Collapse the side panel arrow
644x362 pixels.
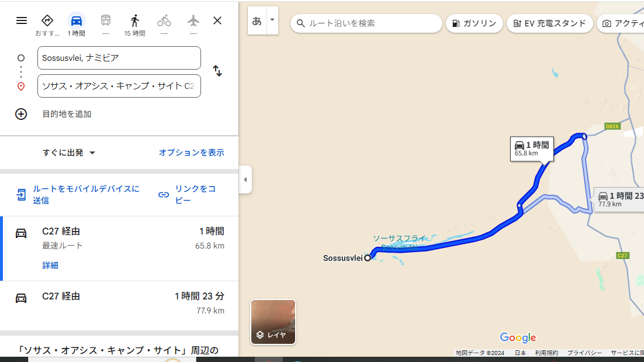245,180
